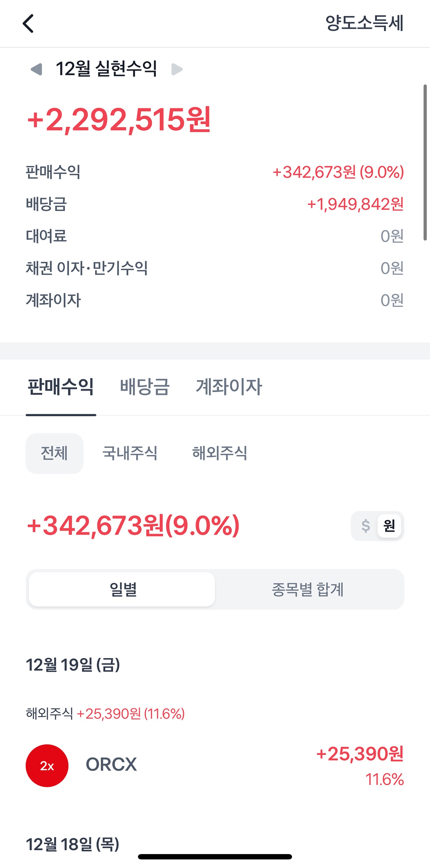Tap the 12월 실현수익 title

click(x=106, y=69)
